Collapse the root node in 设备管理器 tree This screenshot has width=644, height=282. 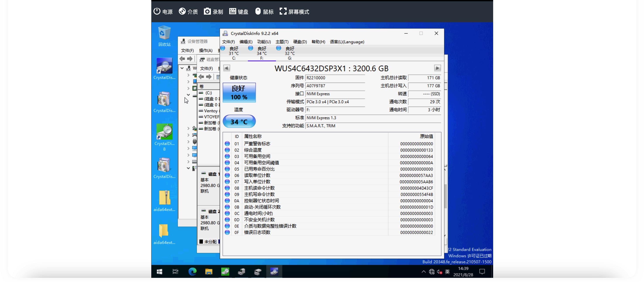pyautogui.click(x=182, y=68)
